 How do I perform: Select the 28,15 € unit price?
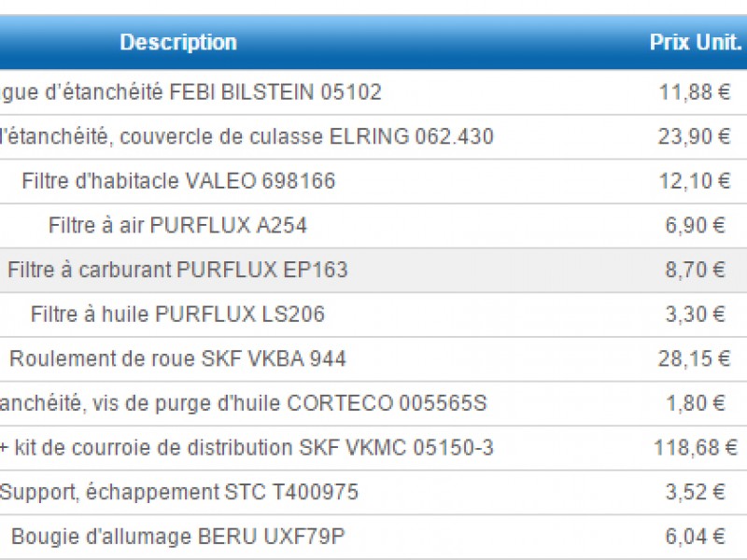694,359
